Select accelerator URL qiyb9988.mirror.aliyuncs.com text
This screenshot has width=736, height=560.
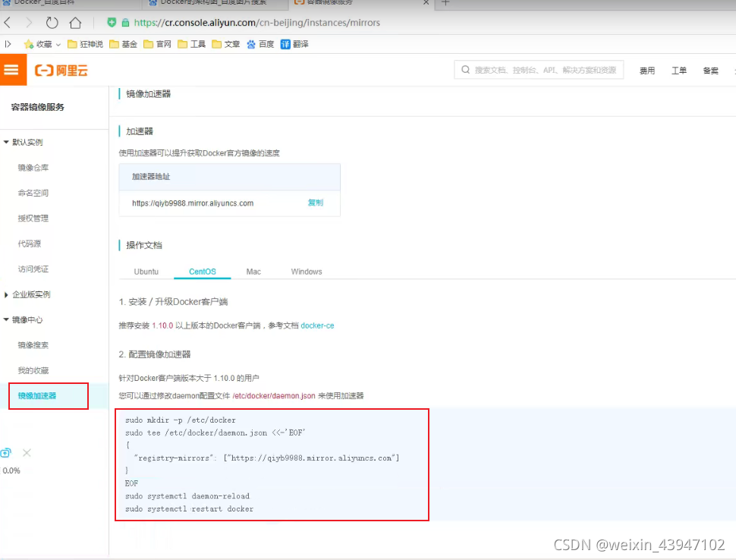pos(193,203)
